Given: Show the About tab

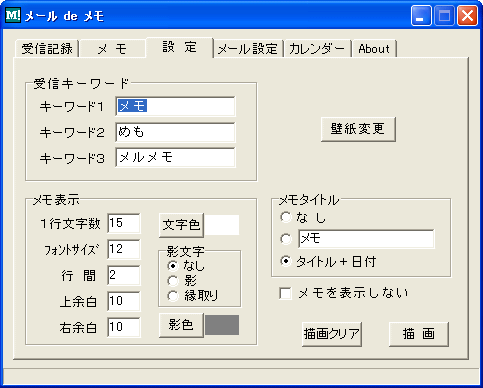Looking at the screenshot, I should point(374,49).
